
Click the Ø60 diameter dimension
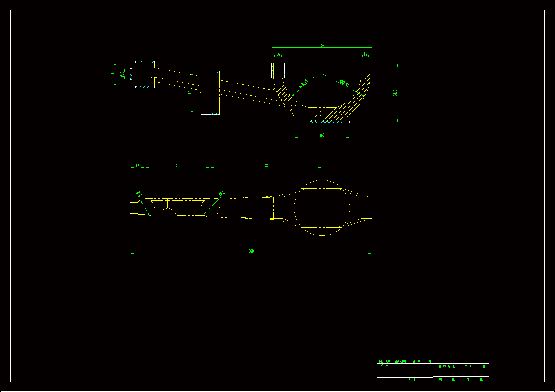[321, 135]
